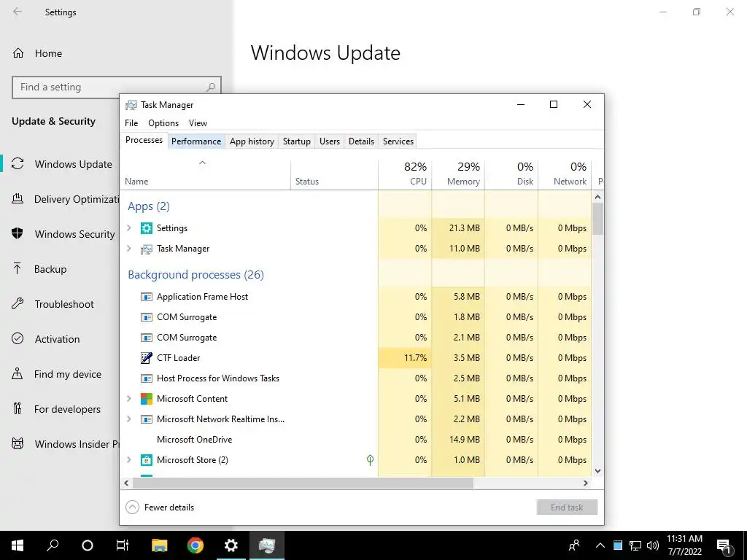Sort by the Status column header
The width and height of the screenshot is (747, 560).
click(334, 174)
